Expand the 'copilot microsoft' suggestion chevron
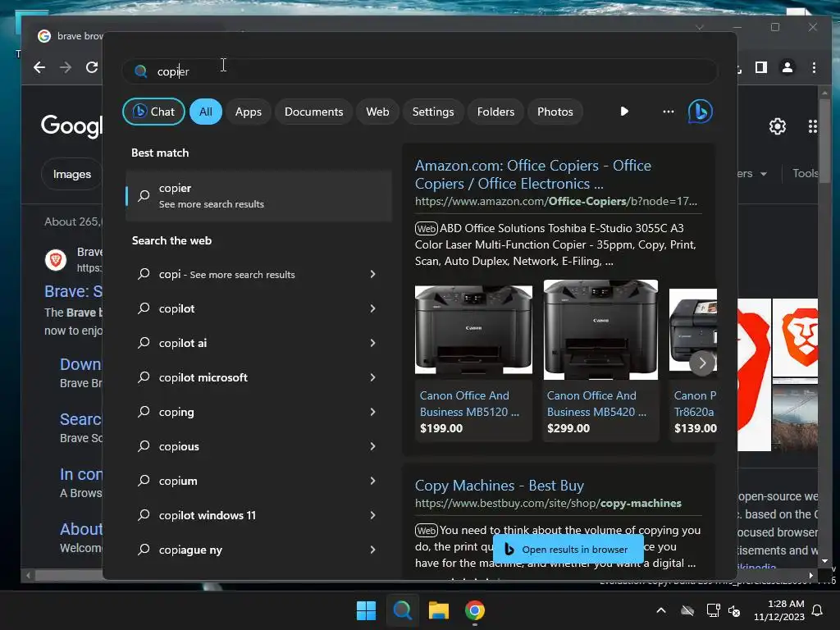Image resolution: width=840 pixels, height=630 pixels. pos(373,377)
